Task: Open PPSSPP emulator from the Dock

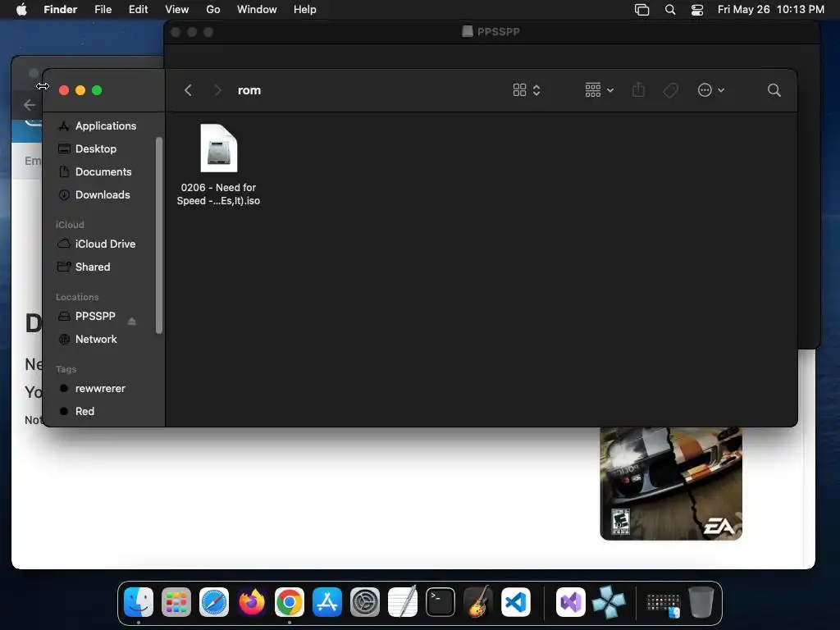Action: [609, 602]
